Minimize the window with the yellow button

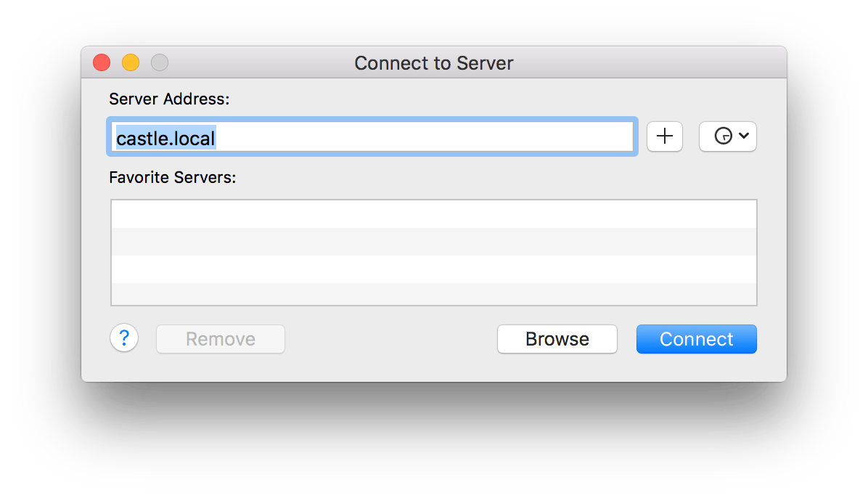coord(131,63)
